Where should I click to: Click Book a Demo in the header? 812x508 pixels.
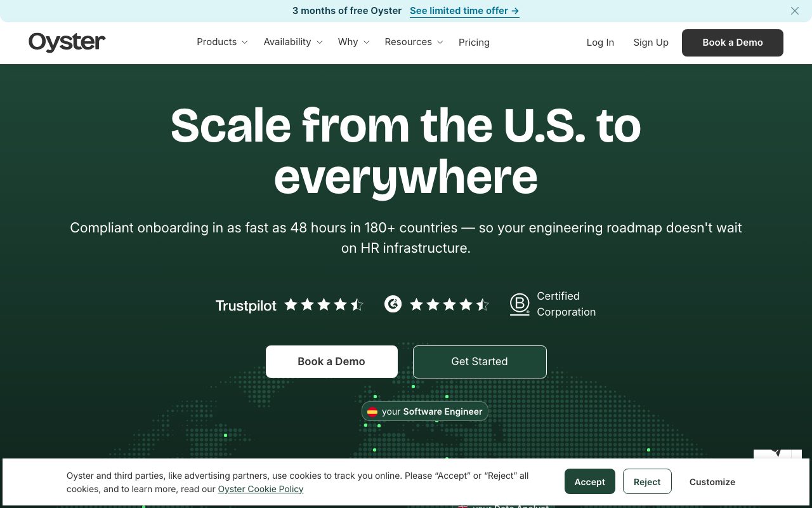[733, 43]
